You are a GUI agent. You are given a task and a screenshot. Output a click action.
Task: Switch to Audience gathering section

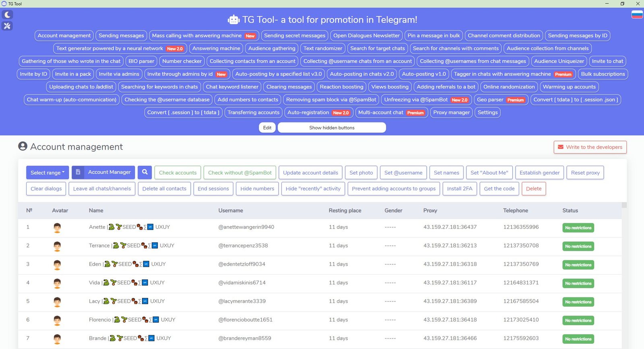[272, 48]
